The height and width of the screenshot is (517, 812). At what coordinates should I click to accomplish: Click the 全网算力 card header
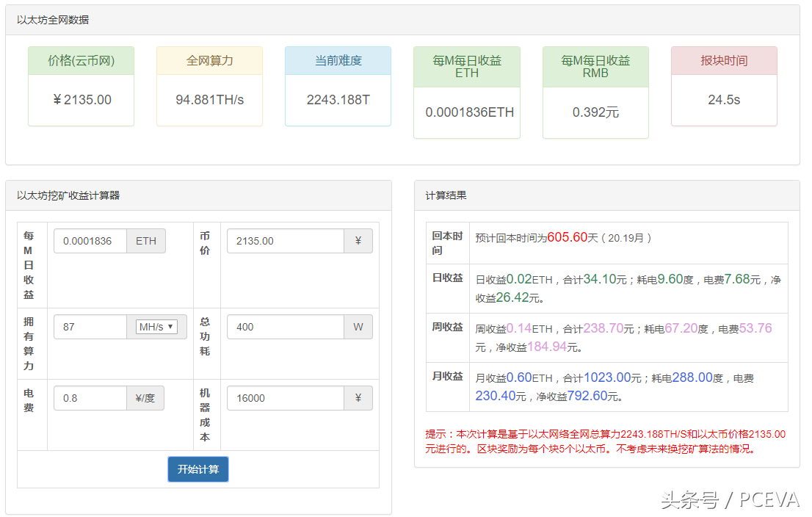point(210,61)
